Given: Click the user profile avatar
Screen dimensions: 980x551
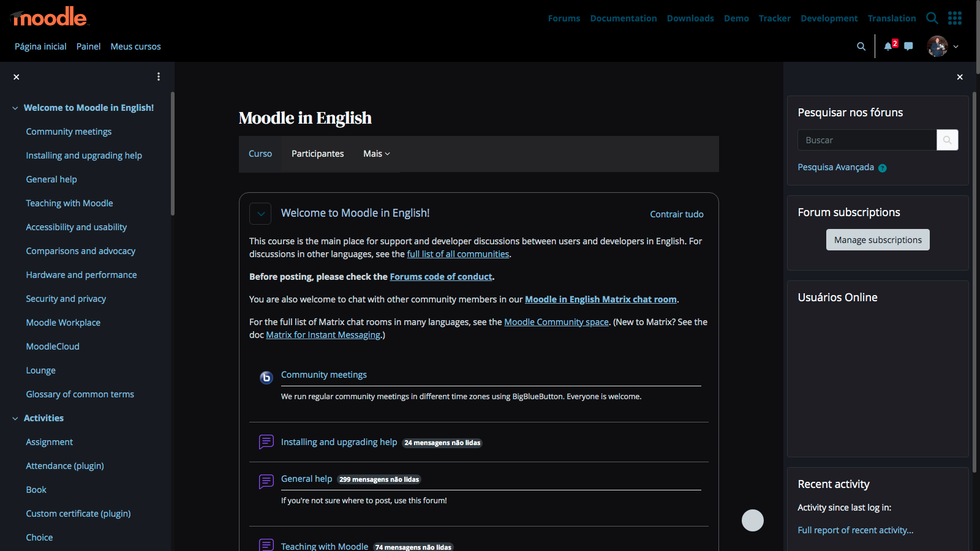Looking at the screenshot, I should click(938, 47).
